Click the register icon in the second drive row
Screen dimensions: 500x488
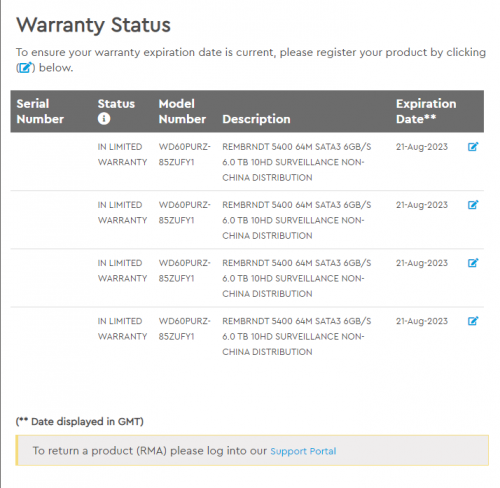pos(473,205)
